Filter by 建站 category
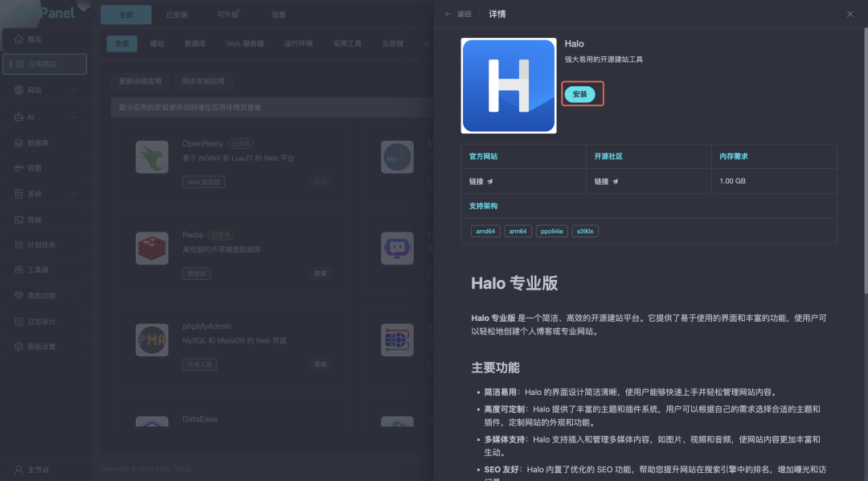The image size is (868, 481). click(158, 43)
